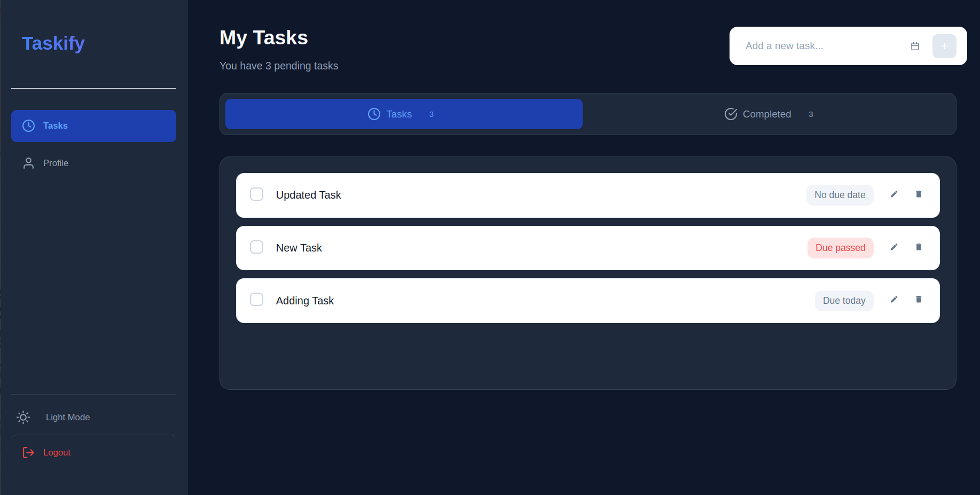Switch to the Completed tab
The image size is (980, 495).
pos(768,114)
